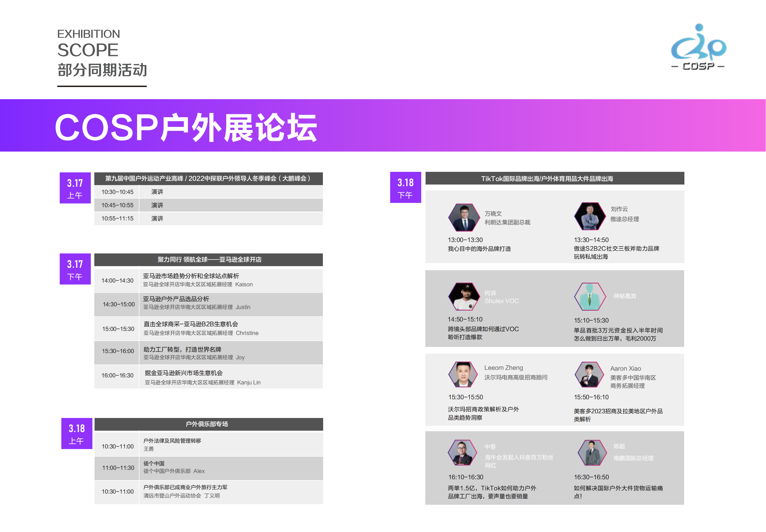Click the 3.17 下午 purple date badge
Screen dimensions: 766x532
point(75,269)
